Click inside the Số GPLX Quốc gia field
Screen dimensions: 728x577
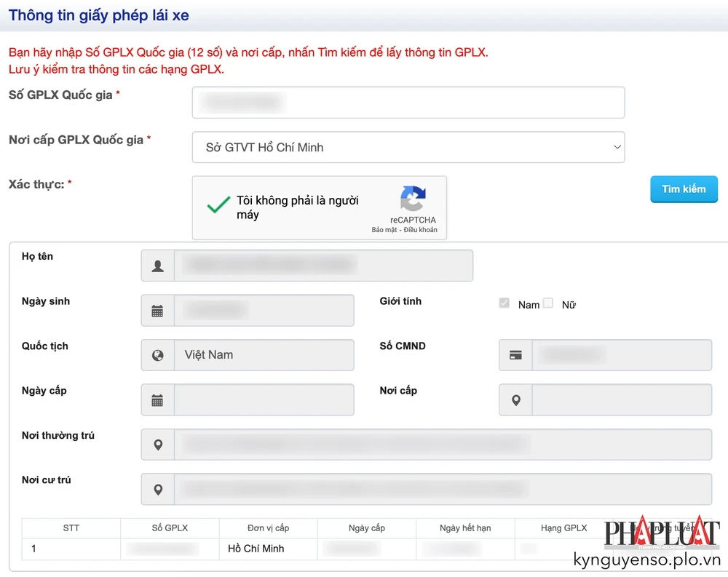point(408,102)
